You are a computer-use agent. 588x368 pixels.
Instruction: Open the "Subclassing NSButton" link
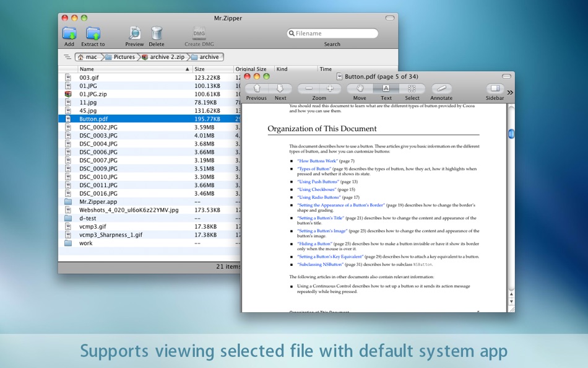[x=320, y=265]
